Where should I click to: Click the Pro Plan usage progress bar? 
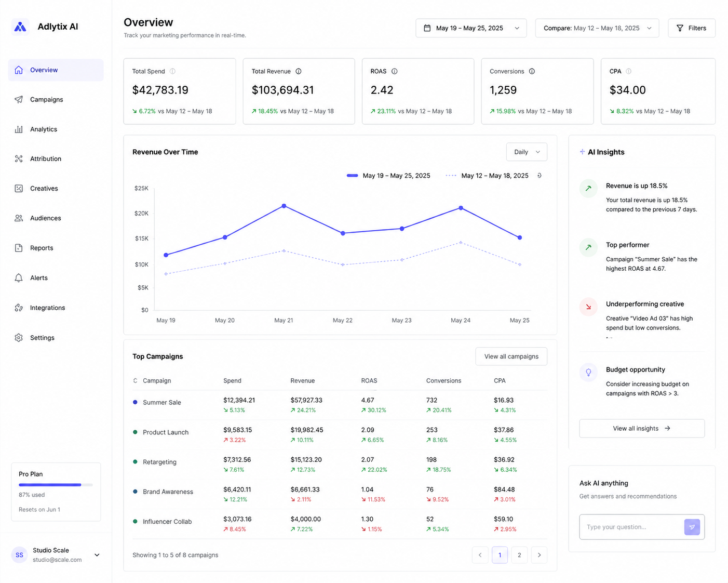tap(56, 485)
